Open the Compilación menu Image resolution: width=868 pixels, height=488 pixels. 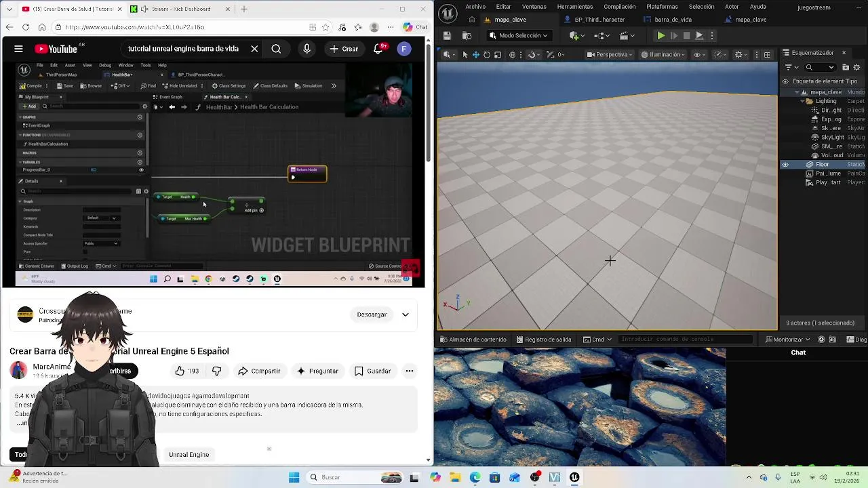(620, 7)
